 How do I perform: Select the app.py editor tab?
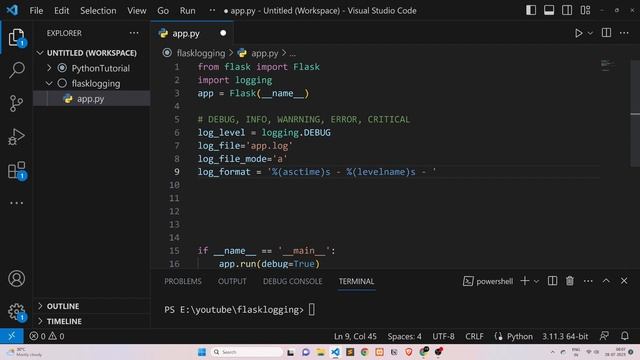192,33
